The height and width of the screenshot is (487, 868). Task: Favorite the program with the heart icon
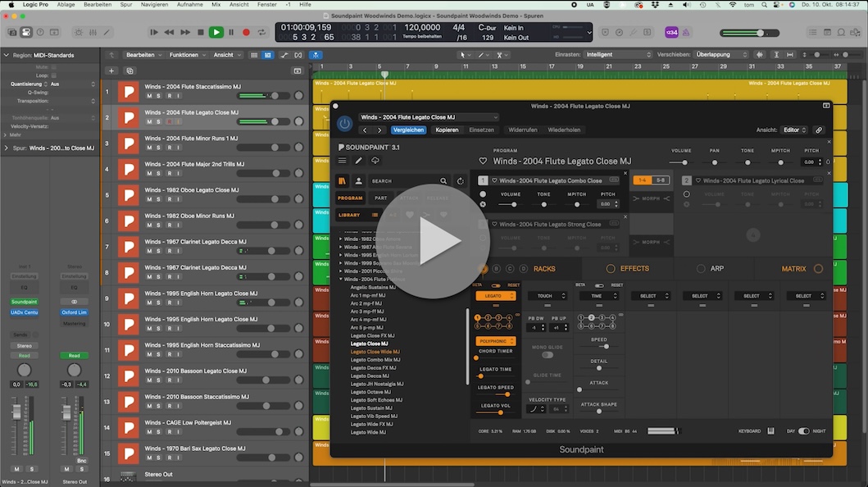[x=483, y=161]
